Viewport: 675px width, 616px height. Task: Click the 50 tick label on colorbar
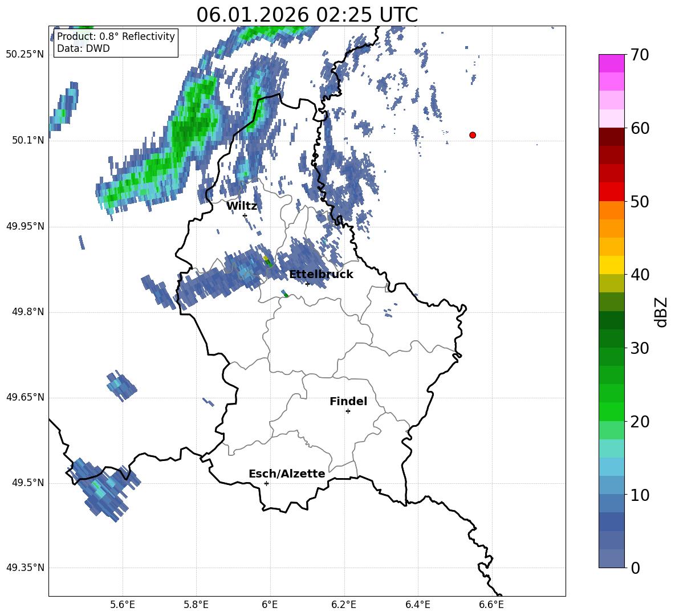coord(640,202)
